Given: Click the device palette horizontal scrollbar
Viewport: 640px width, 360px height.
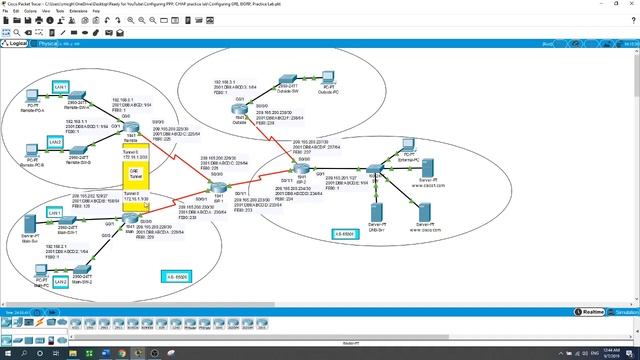Looking at the screenshot, I should 261,337.
